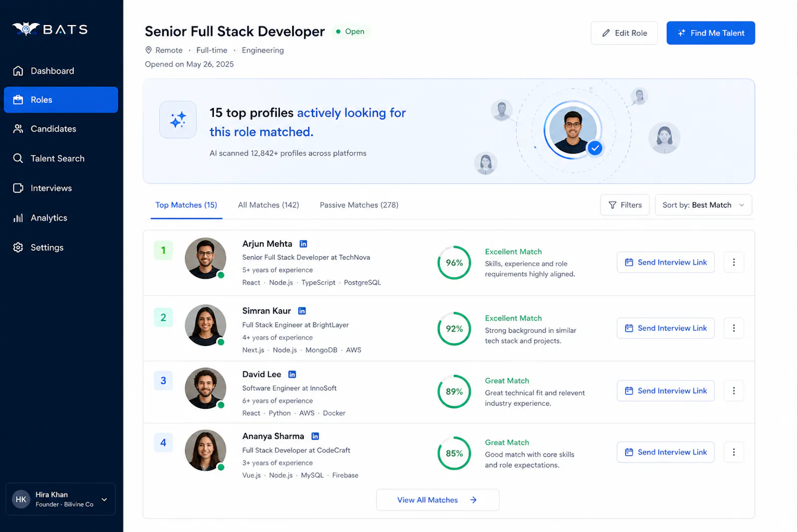This screenshot has width=798, height=532.
Task: Open Simran Kaur's LinkedIn profile icon
Action: [302, 311]
